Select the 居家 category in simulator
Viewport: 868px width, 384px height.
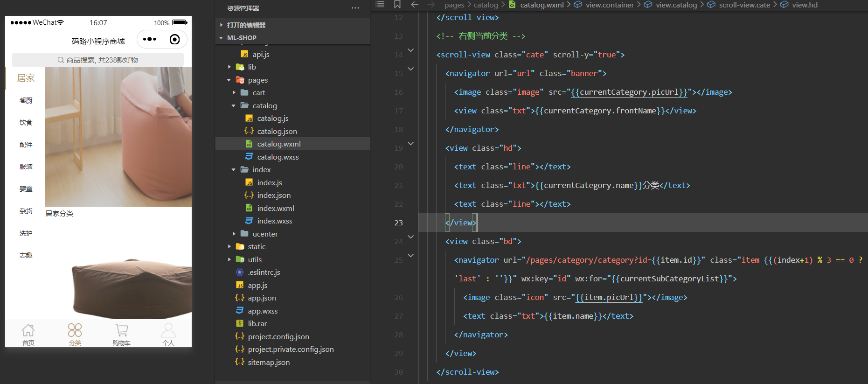(x=26, y=78)
